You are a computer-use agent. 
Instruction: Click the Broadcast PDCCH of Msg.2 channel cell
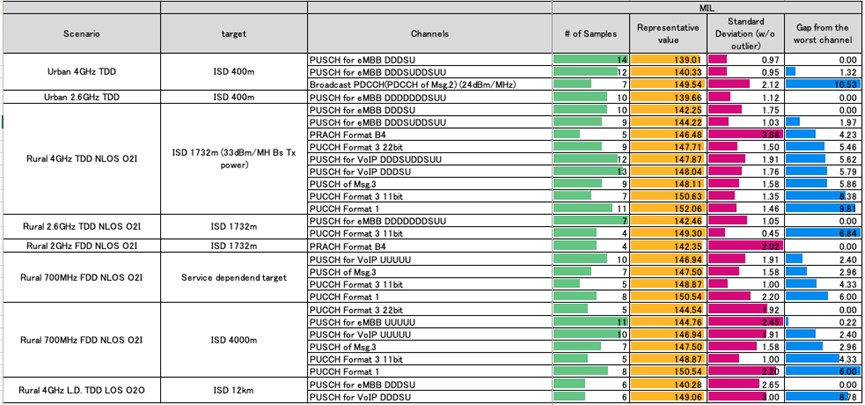click(429, 85)
